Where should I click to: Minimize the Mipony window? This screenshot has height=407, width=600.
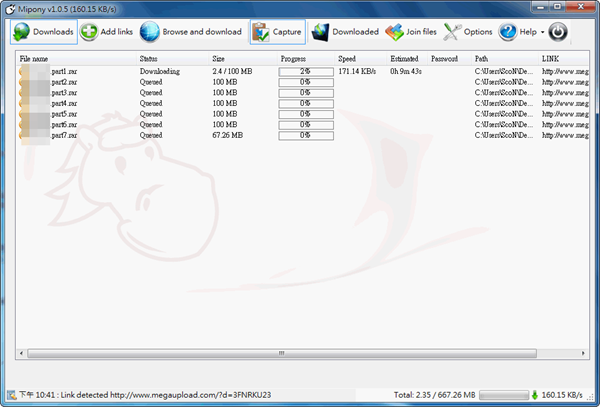[x=540, y=7]
